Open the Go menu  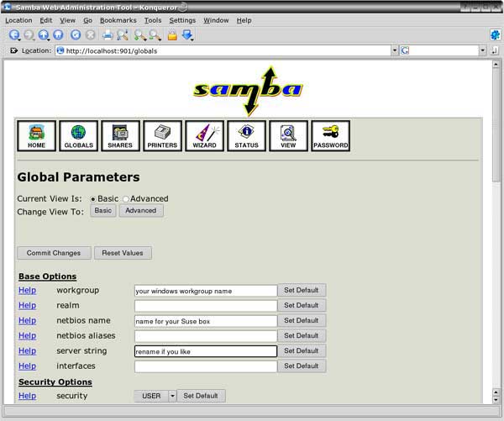click(x=87, y=20)
